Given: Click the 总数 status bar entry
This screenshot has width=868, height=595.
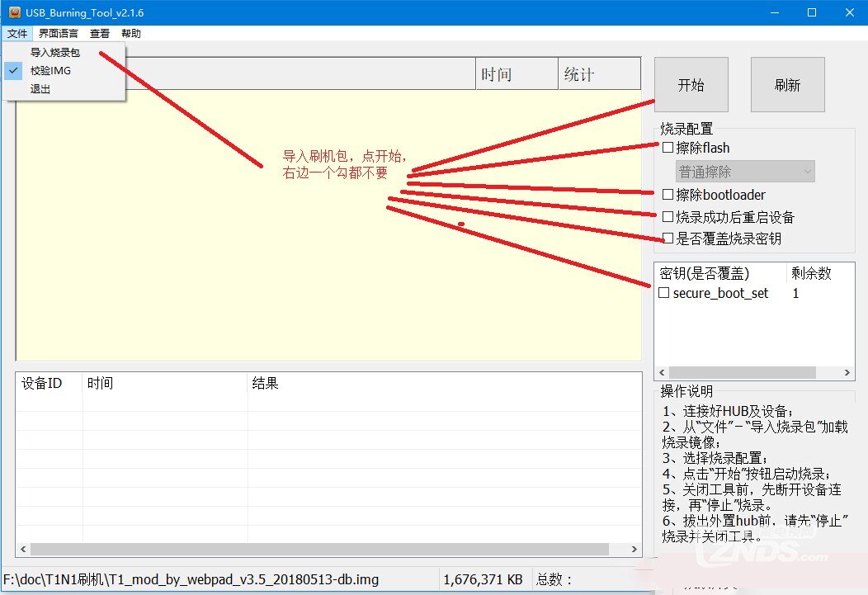Looking at the screenshot, I should [x=554, y=579].
